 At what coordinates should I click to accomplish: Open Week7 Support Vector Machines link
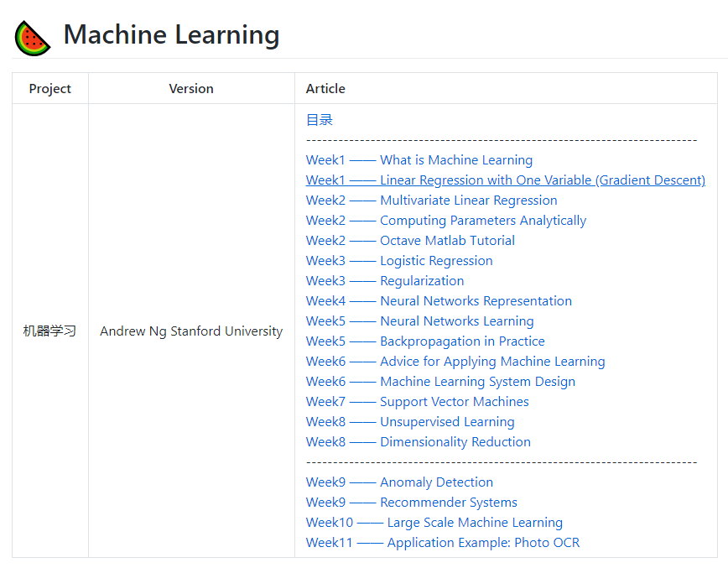click(418, 402)
